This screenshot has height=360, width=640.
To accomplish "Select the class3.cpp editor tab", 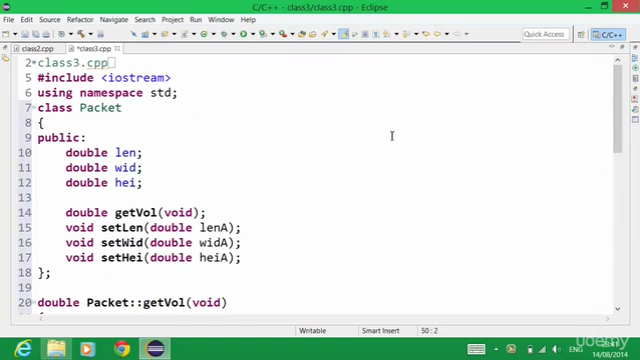I will tap(94, 49).
